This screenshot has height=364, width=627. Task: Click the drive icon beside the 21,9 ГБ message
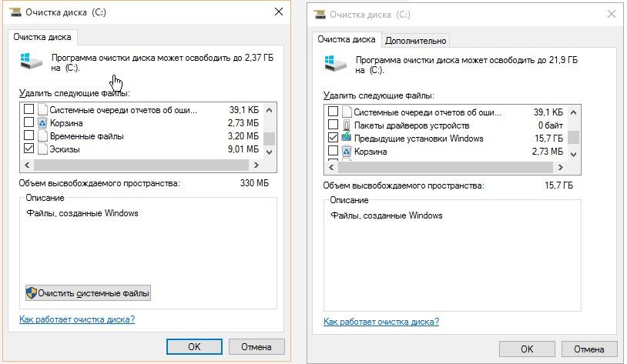pyautogui.click(x=336, y=63)
